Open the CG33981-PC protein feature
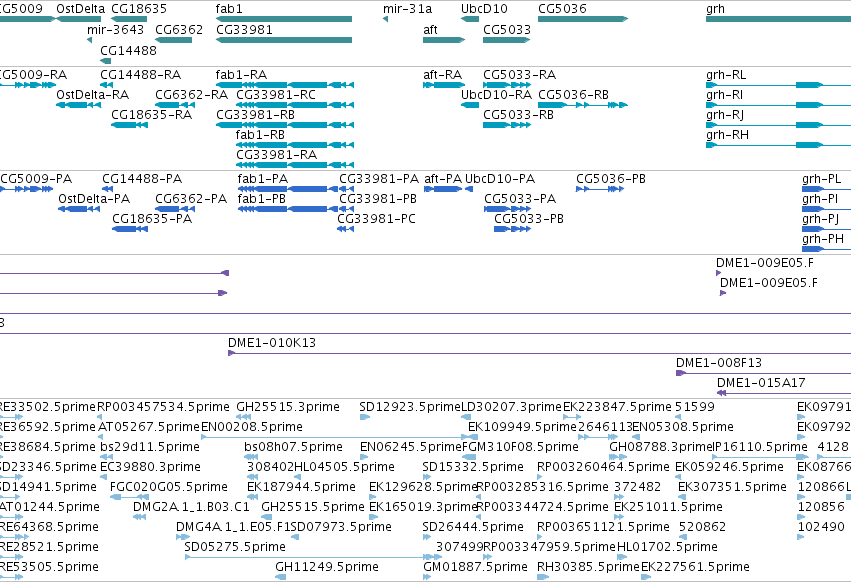This screenshot has height=582, width=851. (345, 229)
